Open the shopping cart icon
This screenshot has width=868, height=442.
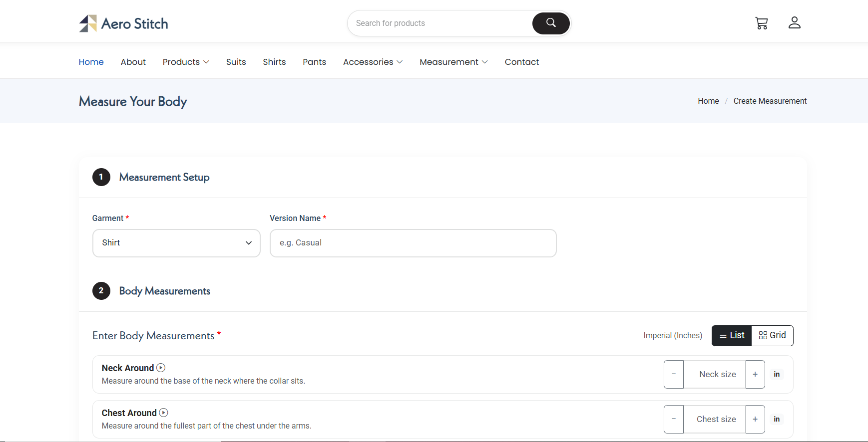coord(761,23)
